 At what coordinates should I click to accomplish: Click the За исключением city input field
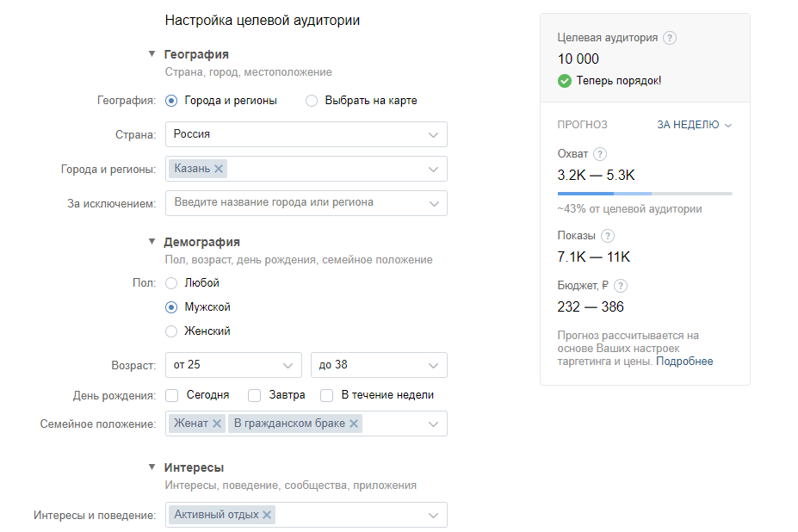tap(306, 203)
